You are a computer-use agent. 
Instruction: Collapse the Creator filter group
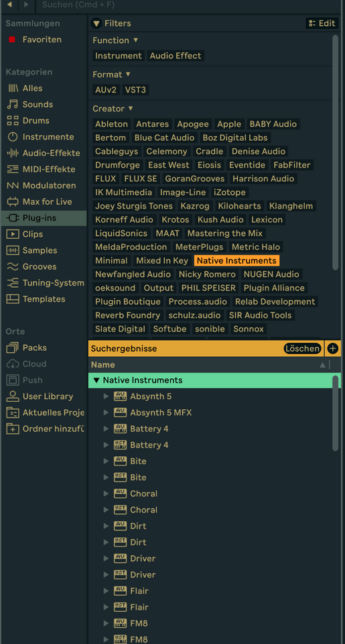(x=131, y=109)
